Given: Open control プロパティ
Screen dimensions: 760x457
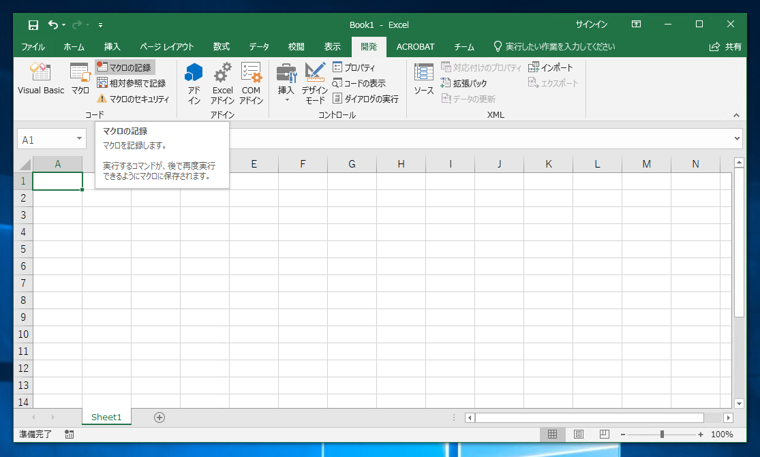Looking at the screenshot, I should coord(354,67).
